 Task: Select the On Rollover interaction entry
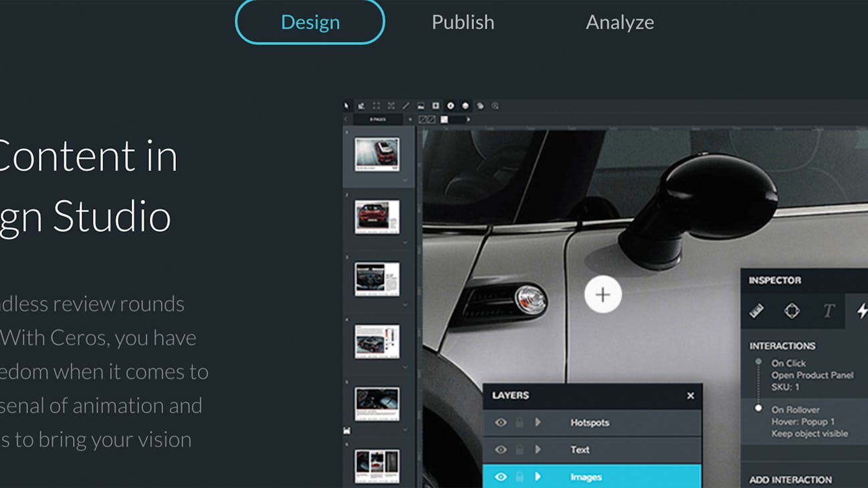(x=809, y=421)
